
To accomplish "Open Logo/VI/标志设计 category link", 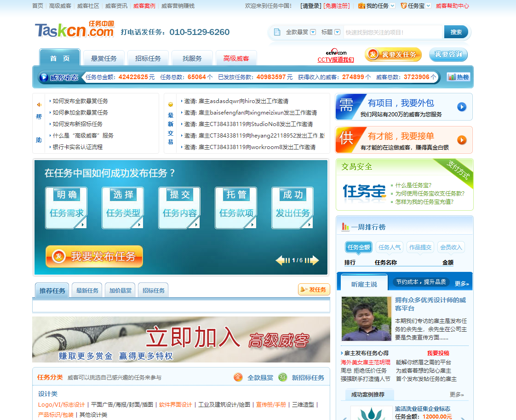I will click(x=61, y=404).
